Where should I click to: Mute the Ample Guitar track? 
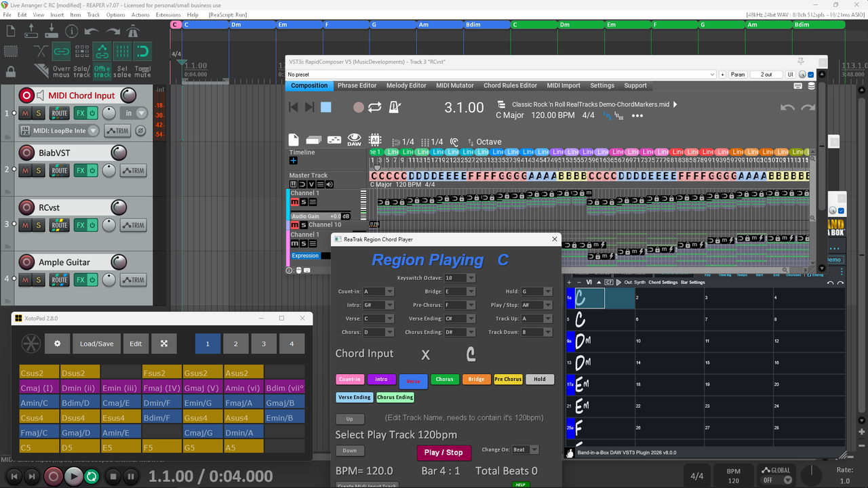(25, 280)
